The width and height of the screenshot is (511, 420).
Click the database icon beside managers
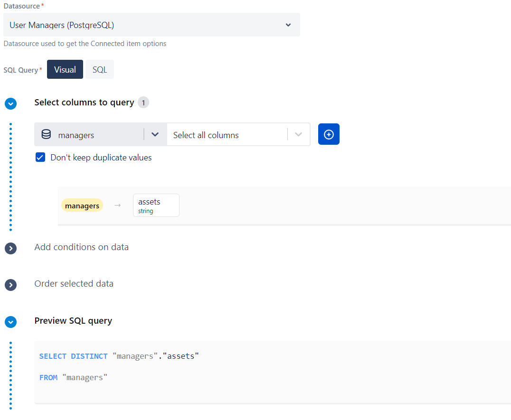(x=46, y=135)
